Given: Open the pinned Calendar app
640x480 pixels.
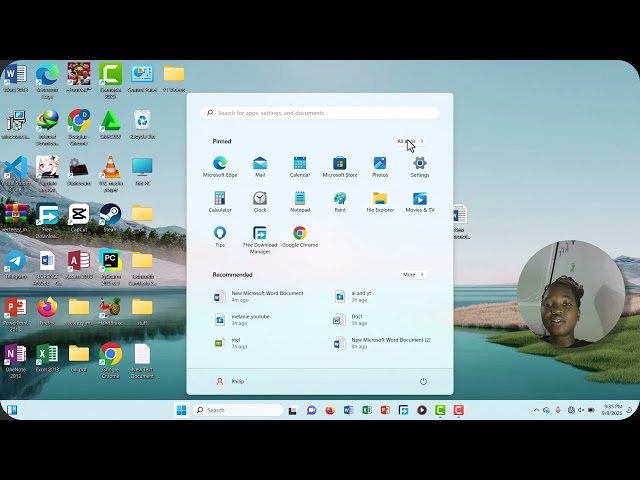Looking at the screenshot, I should pyautogui.click(x=300, y=167).
